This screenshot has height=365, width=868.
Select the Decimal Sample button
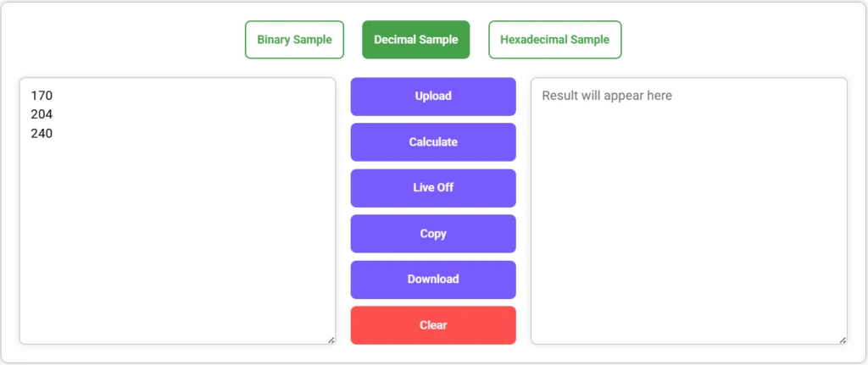415,40
